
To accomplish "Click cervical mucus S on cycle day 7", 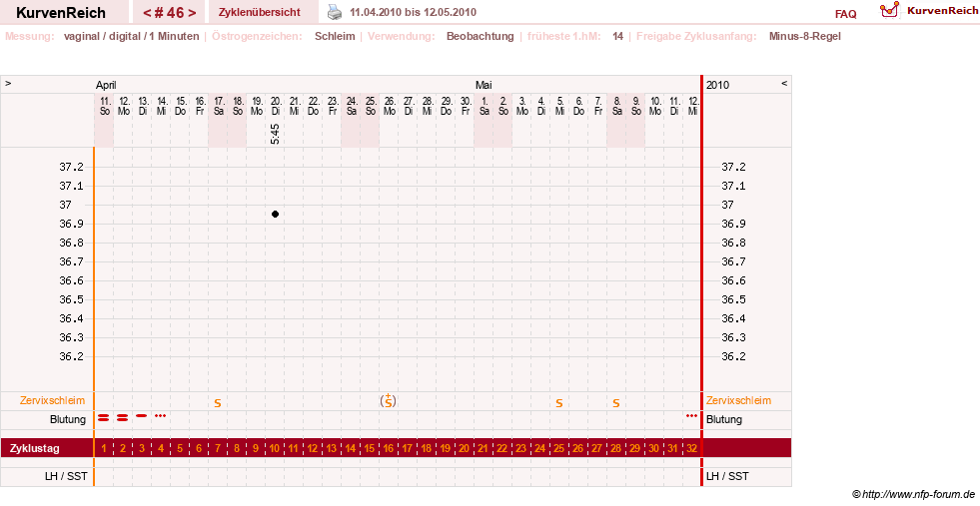I will point(218,403).
